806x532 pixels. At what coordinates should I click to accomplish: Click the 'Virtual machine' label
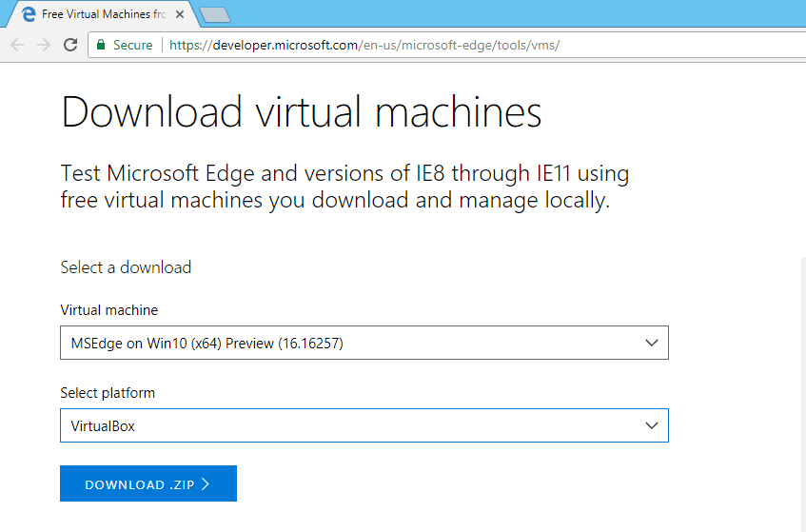click(109, 310)
